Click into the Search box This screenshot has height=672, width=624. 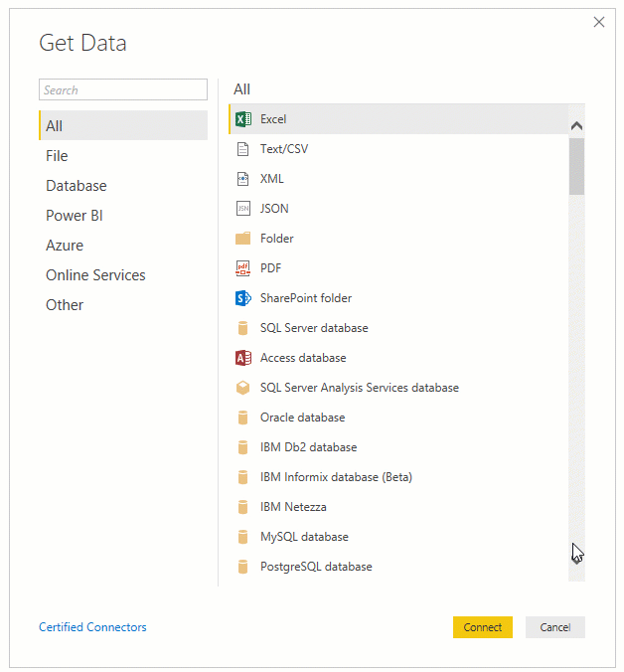pos(123,90)
